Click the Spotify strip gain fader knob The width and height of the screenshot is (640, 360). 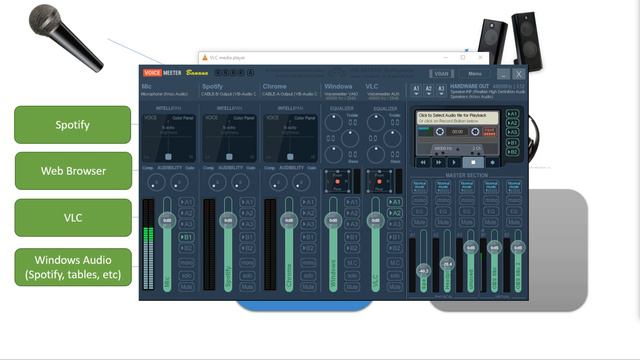click(228, 220)
